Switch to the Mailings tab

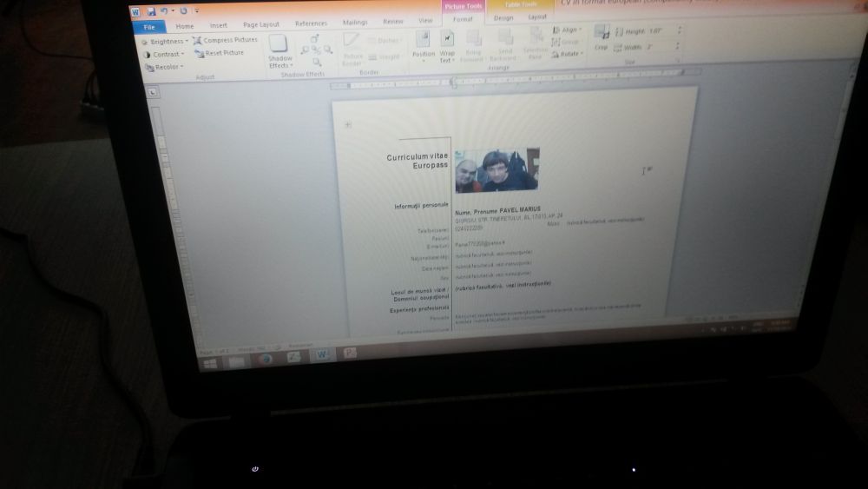coord(355,23)
